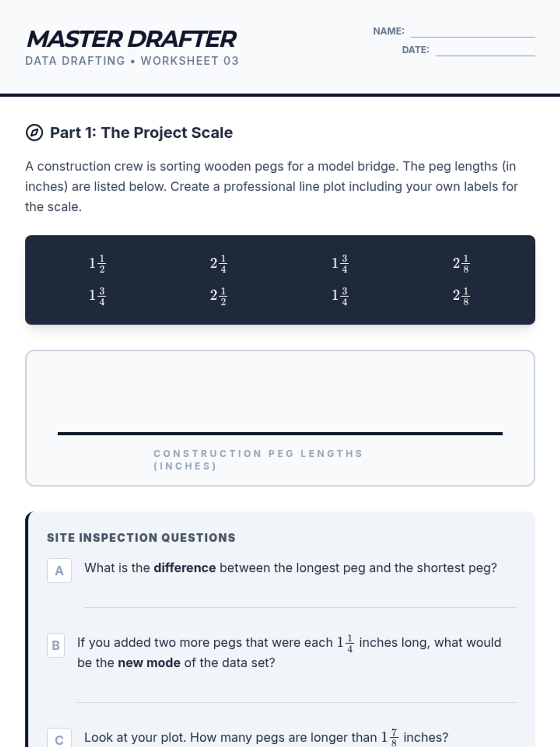This screenshot has height=747, width=560.
Task: Click the first peg length 1 1/2
Action: pos(98,264)
